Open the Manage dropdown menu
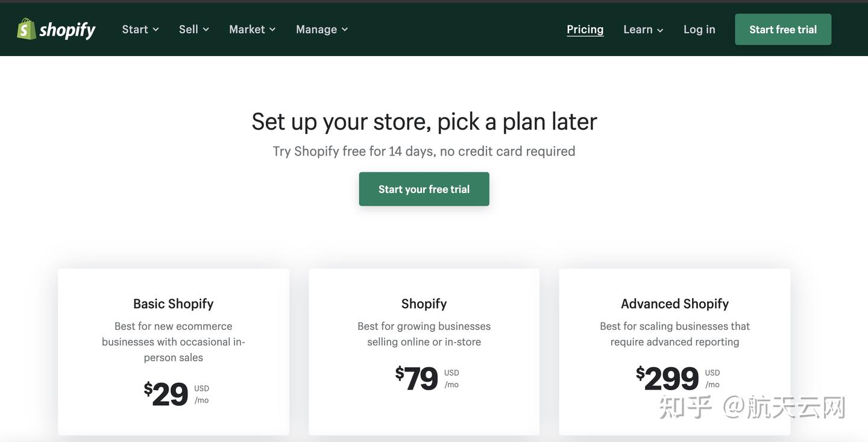This screenshot has width=868, height=442. click(x=321, y=30)
